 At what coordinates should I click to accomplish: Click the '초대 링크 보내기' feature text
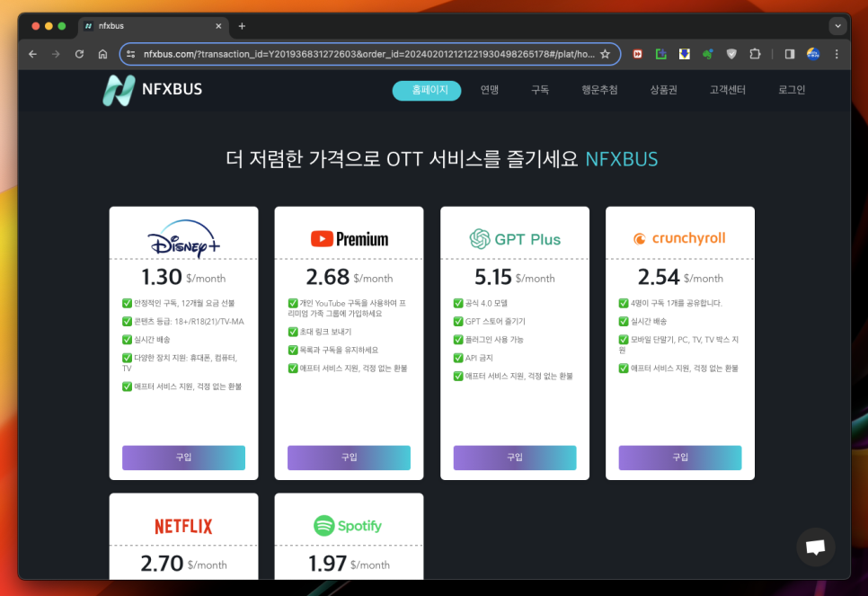tap(325, 332)
